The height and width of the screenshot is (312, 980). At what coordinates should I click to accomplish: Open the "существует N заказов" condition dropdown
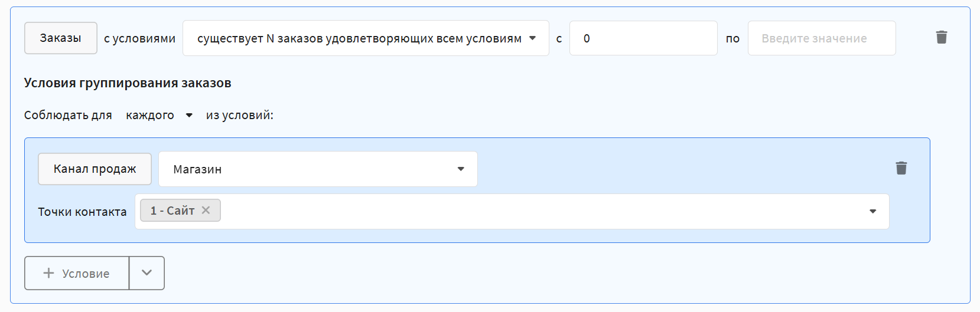pyautogui.click(x=366, y=38)
